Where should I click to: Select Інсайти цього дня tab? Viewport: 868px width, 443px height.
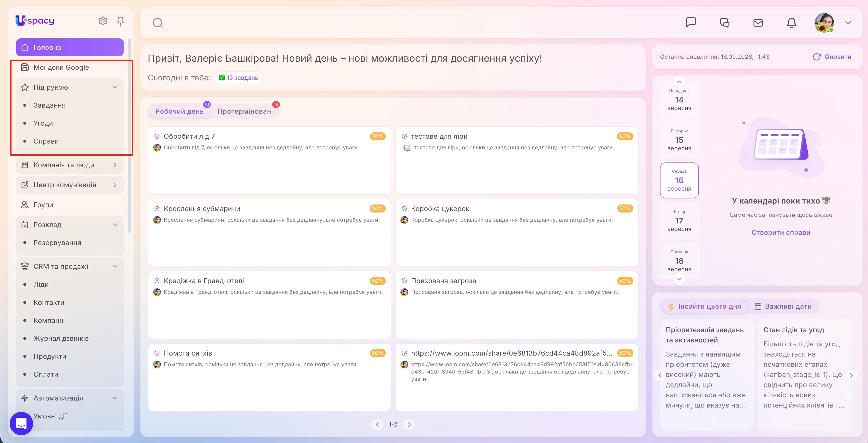[704, 306]
